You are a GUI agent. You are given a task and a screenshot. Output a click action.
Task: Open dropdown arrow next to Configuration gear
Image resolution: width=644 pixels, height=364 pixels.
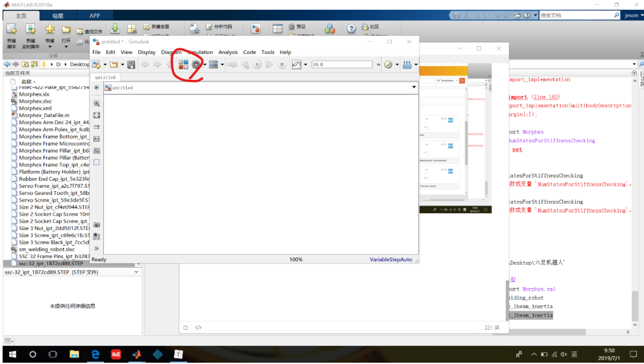tap(204, 64)
